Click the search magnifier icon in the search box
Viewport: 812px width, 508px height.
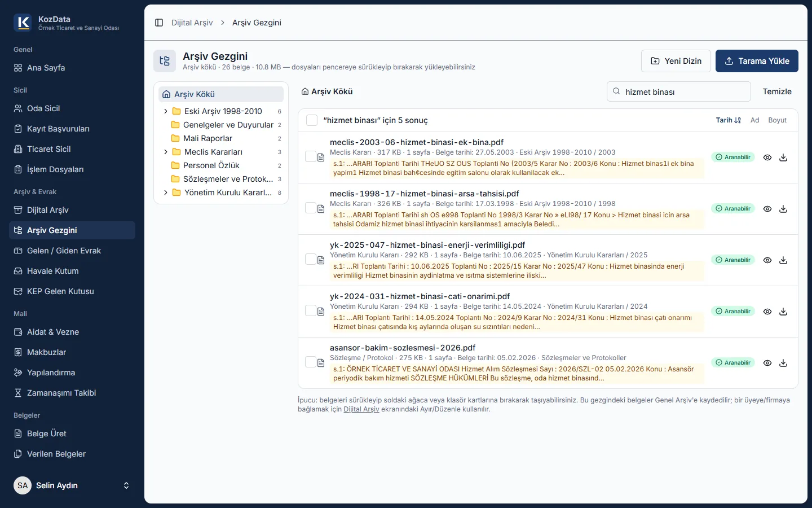pos(616,91)
